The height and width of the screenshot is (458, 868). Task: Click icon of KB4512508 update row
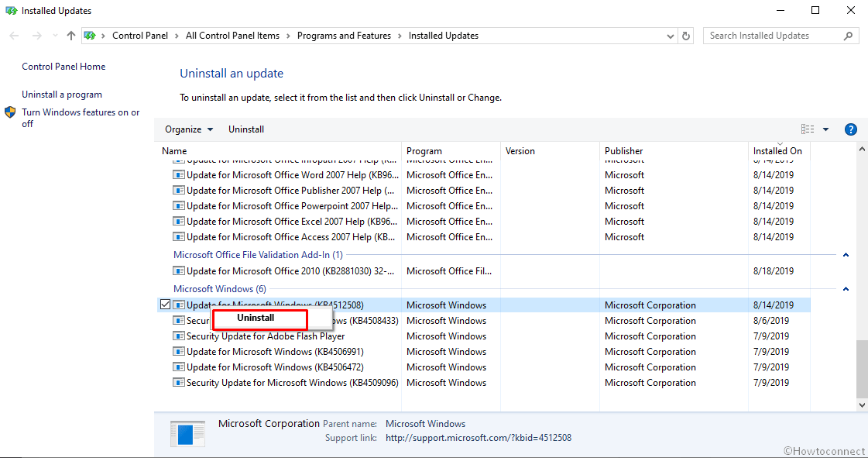pyautogui.click(x=178, y=305)
